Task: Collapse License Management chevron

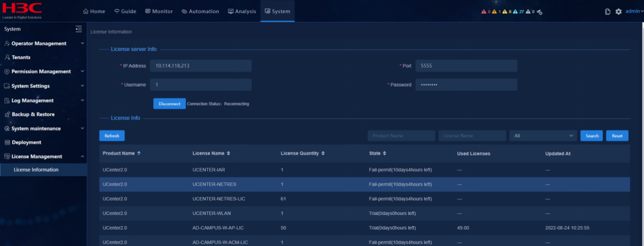Action: (82, 157)
